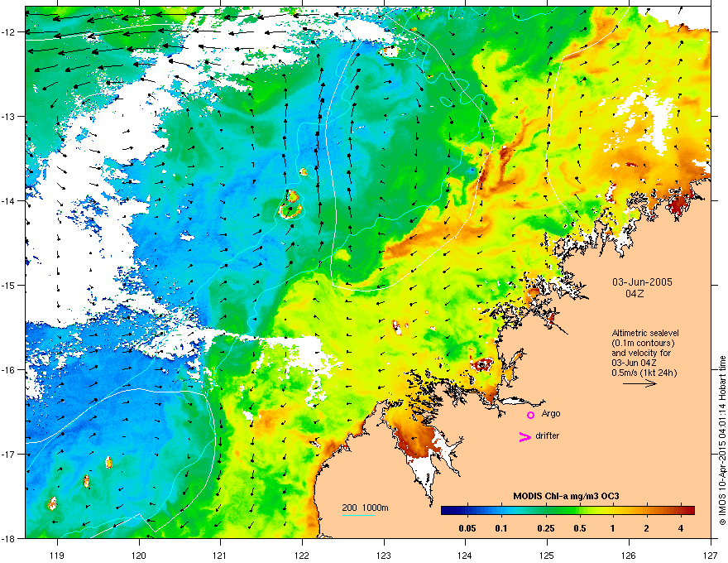Select the '04Z' time label
This screenshot has height=563, width=728.
(x=635, y=294)
